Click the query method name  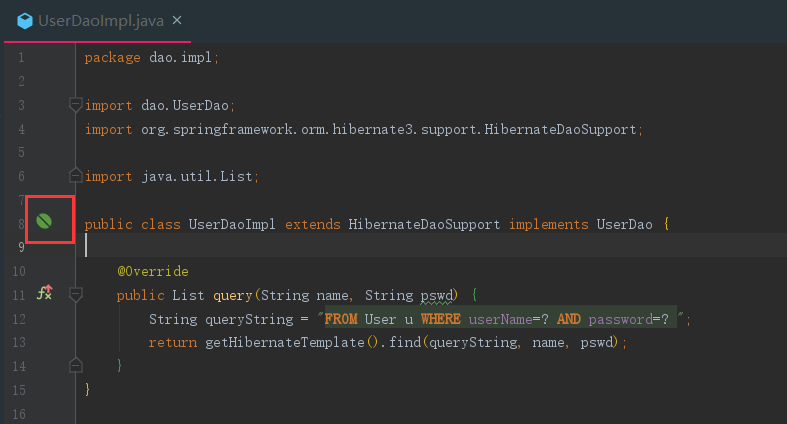(x=232, y=295)
